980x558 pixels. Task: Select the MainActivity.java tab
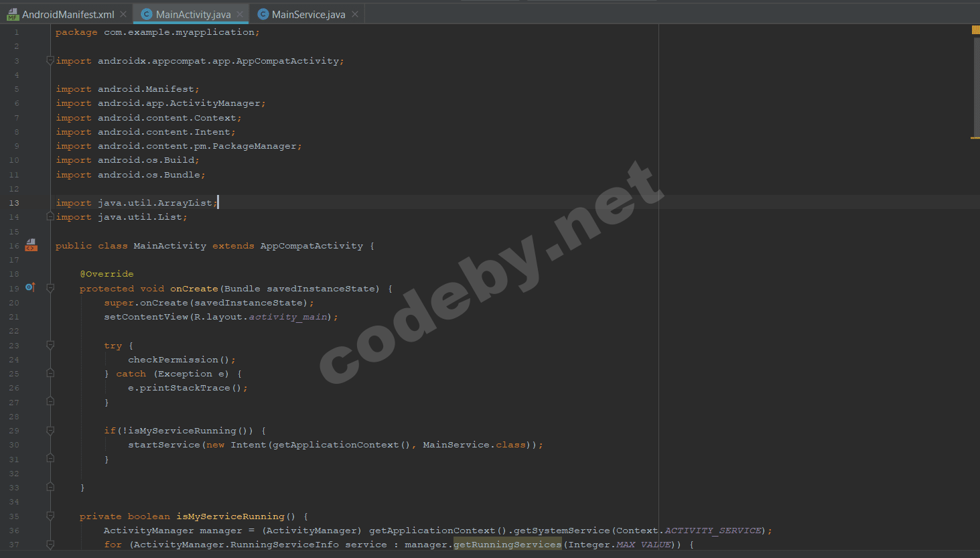pos(193,14)
